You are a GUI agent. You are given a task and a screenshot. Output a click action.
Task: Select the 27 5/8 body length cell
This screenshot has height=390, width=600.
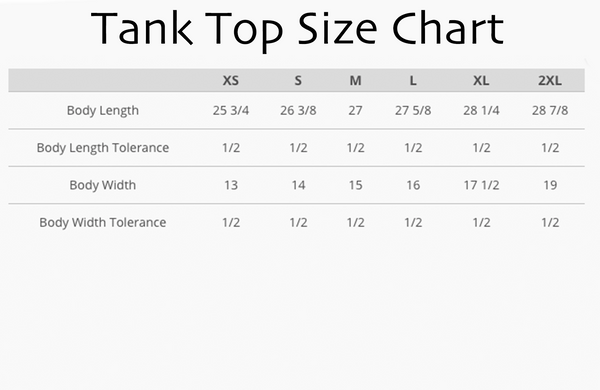click(413, 111)
